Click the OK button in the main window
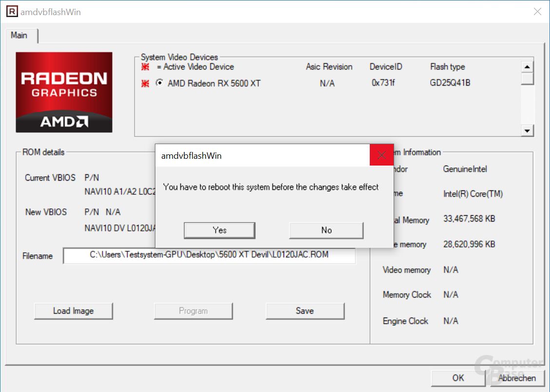Screen dimensions: 550x392 point(458,378)
